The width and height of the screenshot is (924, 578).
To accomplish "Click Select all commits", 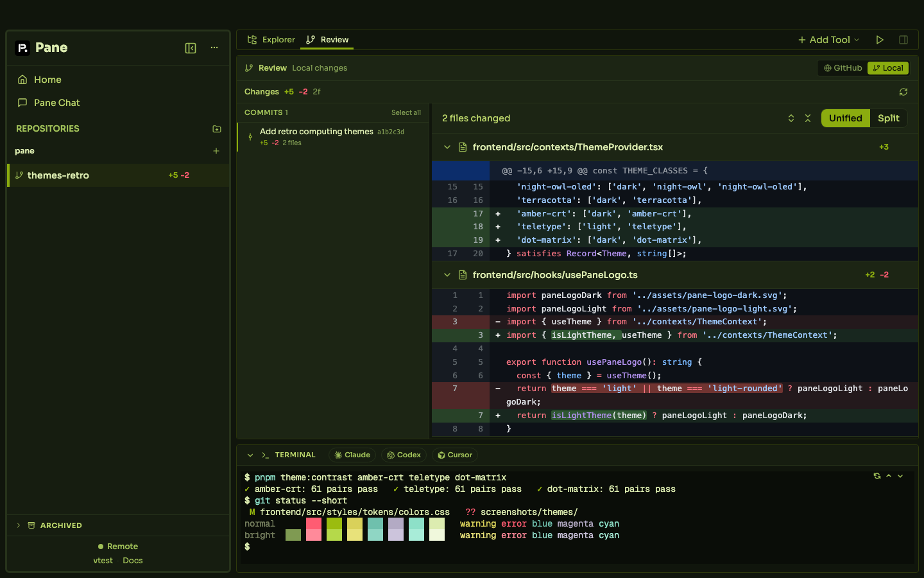I will 406,112.
